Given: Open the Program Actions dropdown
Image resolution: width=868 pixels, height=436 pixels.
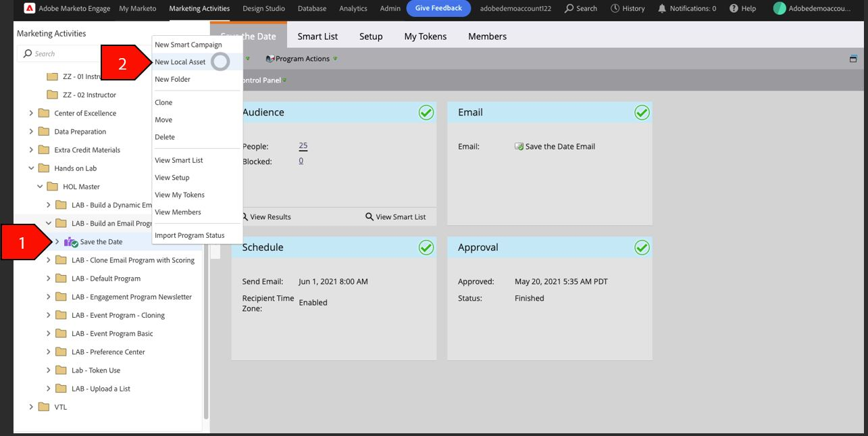Looking at the screenshot, I should tap(302, 59).
